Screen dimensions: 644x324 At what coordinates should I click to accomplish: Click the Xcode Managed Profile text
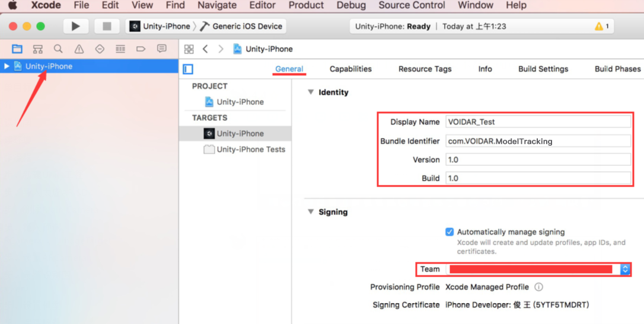487,287
